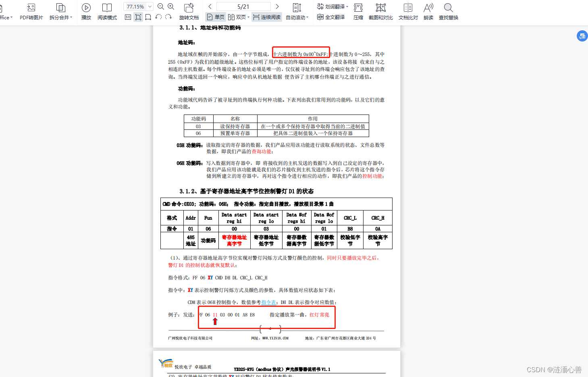Click the Addr table header

191,218
